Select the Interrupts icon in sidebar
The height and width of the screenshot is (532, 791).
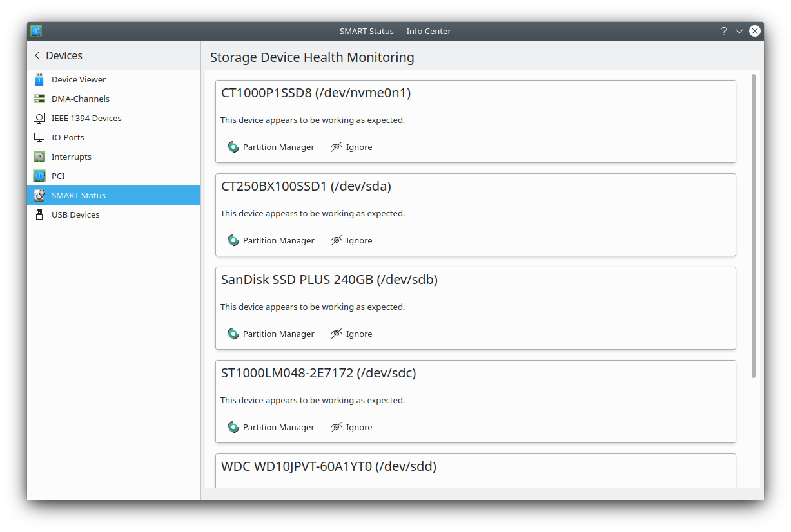coord(39,157)
